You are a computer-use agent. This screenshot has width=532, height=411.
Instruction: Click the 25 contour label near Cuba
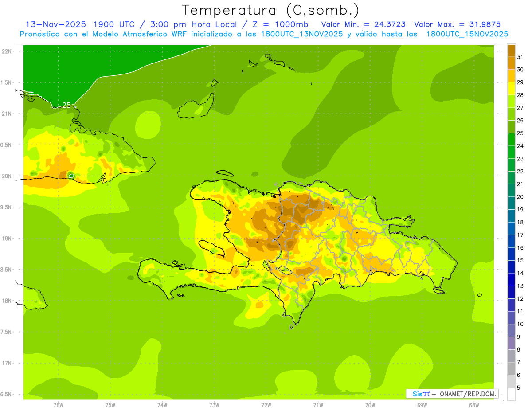(66, 105)
